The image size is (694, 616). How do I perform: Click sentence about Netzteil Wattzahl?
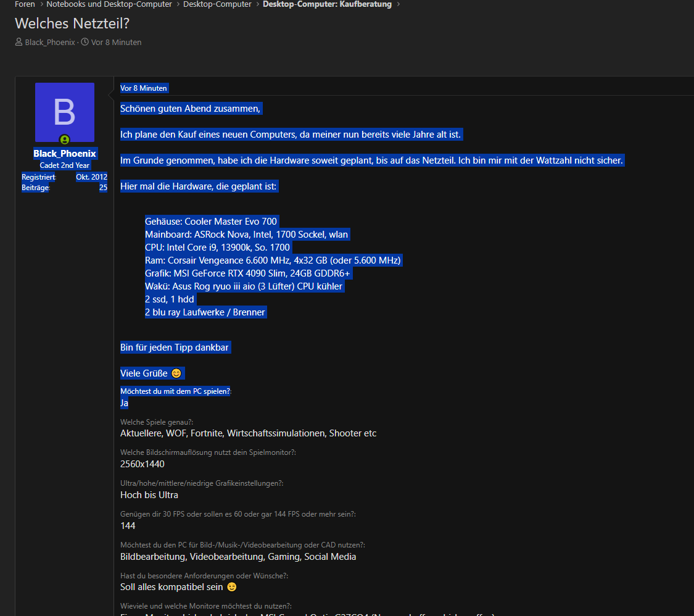pyautogui.click(x=372, y=160)
